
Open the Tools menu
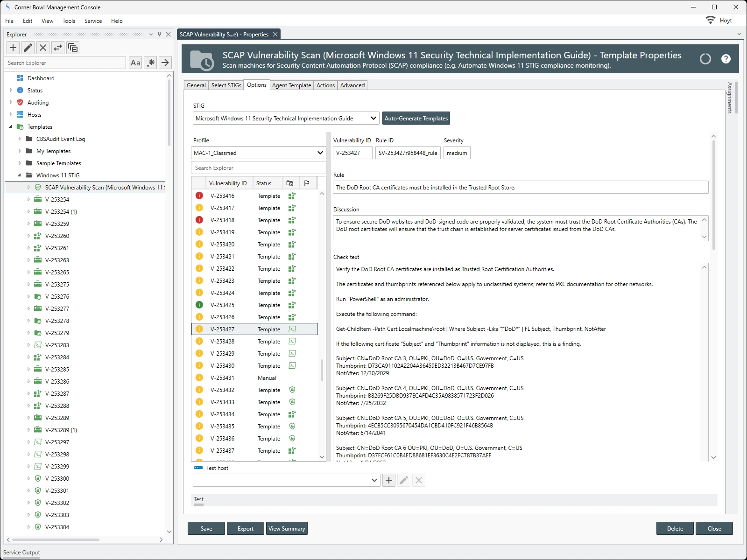point(69,21)
